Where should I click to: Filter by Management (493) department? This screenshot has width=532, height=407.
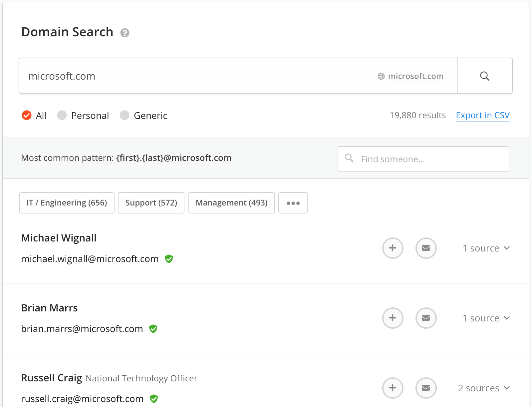click(232, 203)
